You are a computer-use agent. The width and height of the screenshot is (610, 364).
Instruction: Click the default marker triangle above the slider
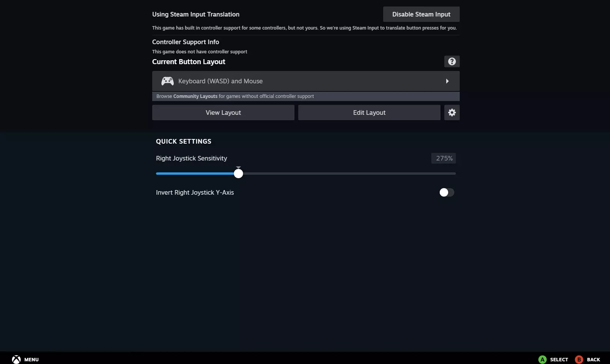(x=238, y=167)
